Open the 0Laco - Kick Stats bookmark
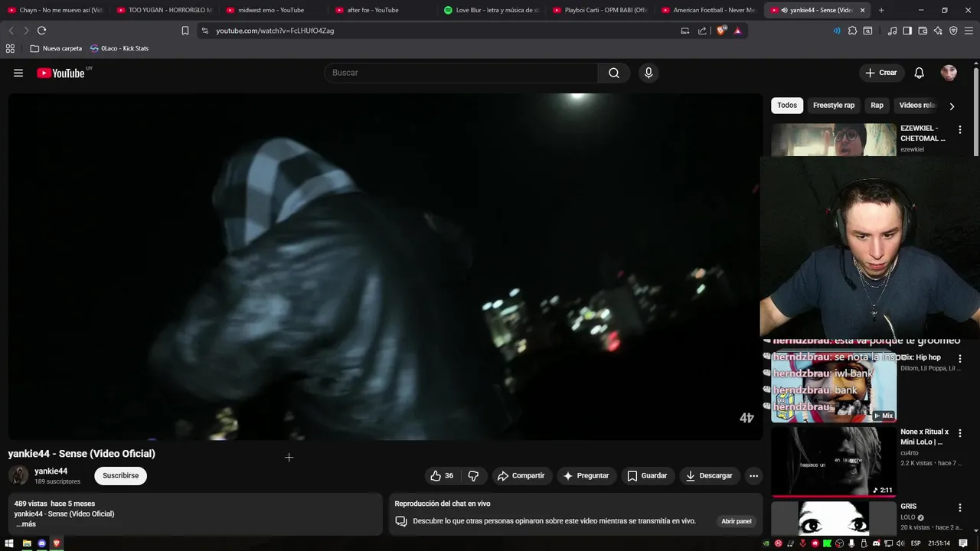This screenshot has height=551, width=980. [x=119, y=48]
